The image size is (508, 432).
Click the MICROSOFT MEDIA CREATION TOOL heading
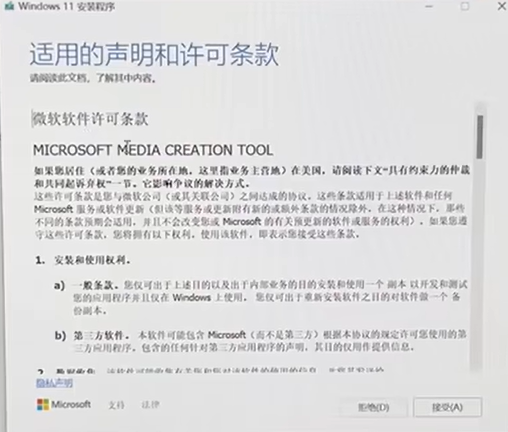tap(153, 150)
